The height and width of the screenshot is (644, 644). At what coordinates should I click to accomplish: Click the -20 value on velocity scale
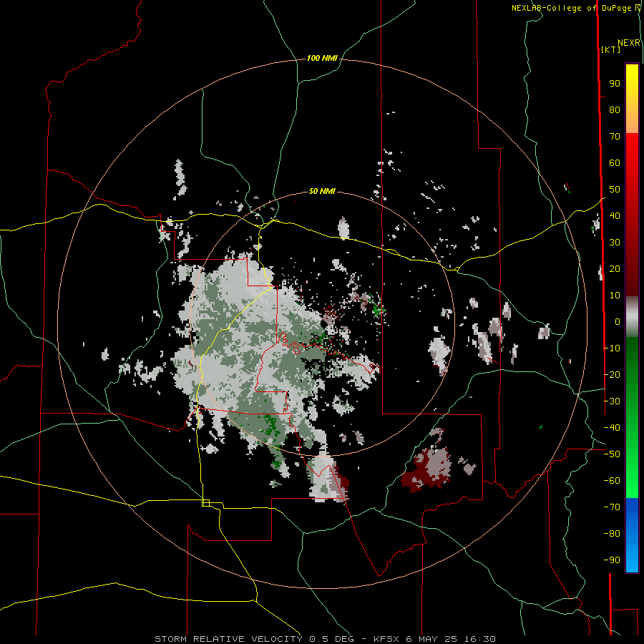tap(612, 375)
